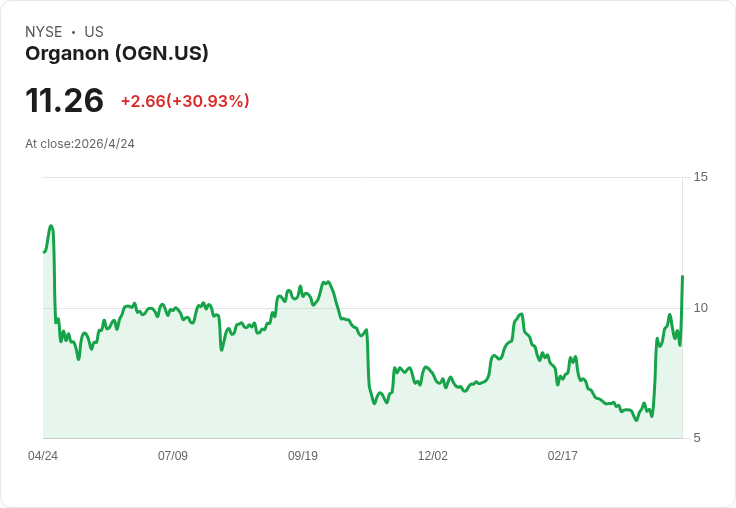Click the chart peak just before 02/17

[521, 314]
